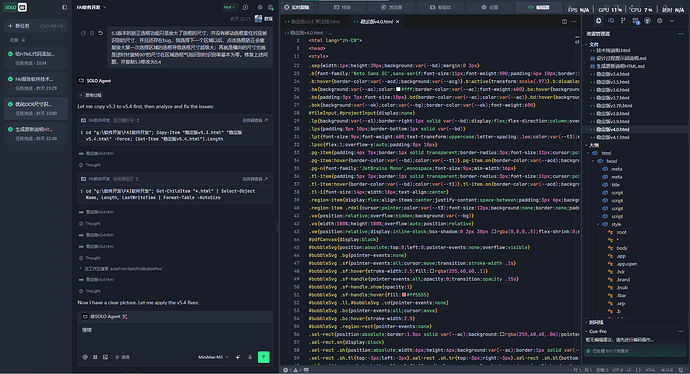
Task: Switch to the 智能体 agent tab
Action: click(440, 7)
